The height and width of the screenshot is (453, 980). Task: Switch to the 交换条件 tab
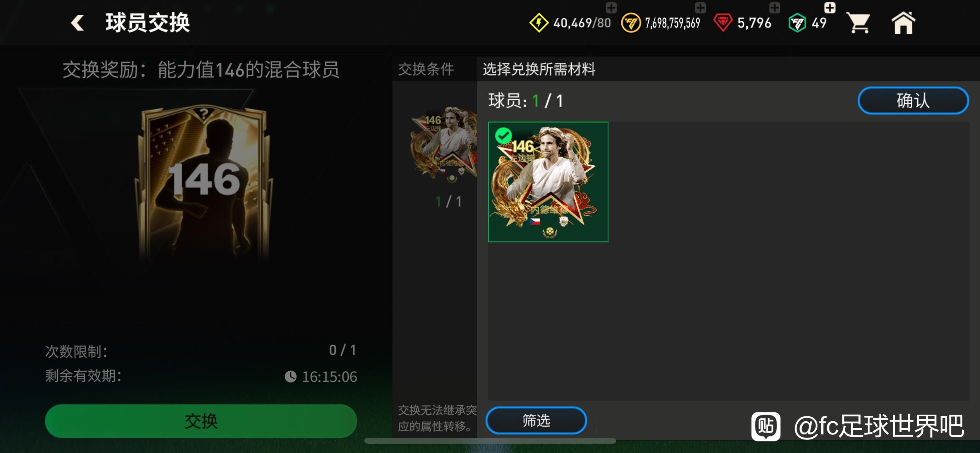(426, 69)
